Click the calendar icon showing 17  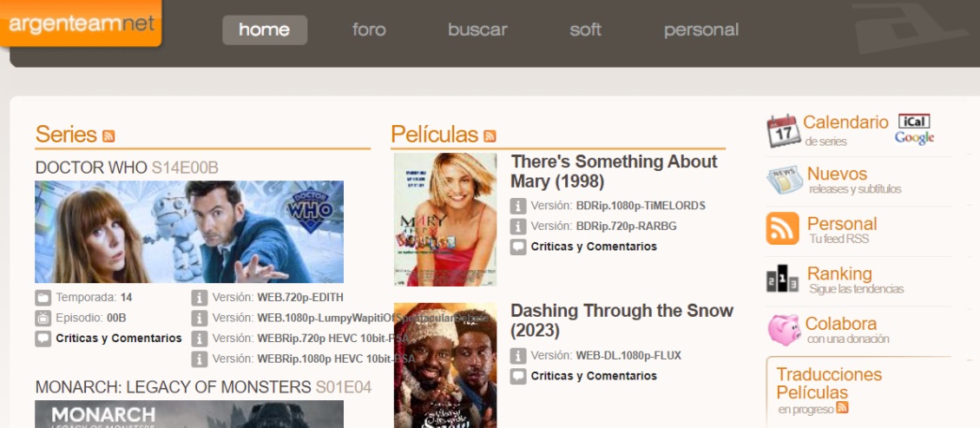783,130
